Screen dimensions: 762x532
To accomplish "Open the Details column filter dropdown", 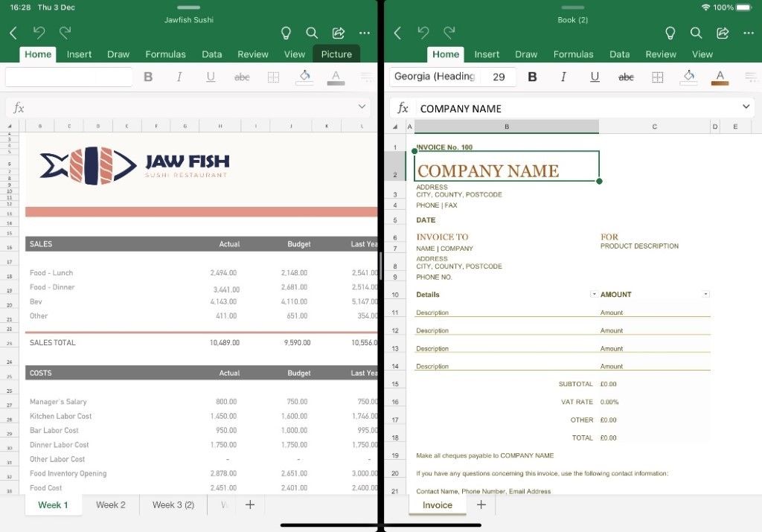I will [594, 294].
